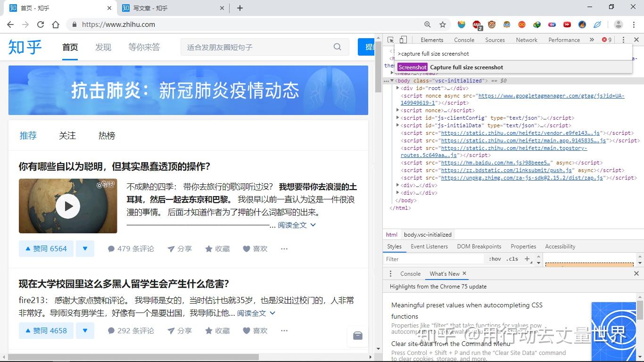Open DevTools customize menu dots
This screenshot has height=362, width=644.
[623, 40]
